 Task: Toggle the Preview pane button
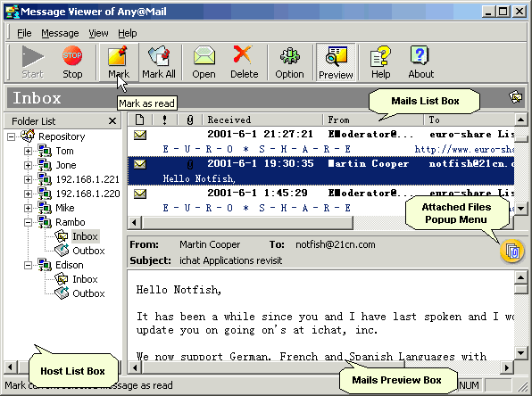tap(336, 62)
